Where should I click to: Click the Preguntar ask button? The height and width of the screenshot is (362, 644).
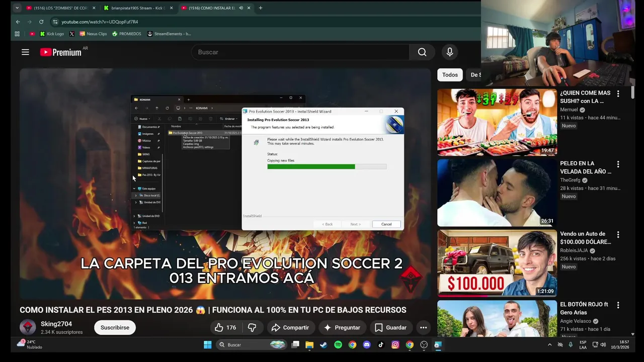click(342, 328)
